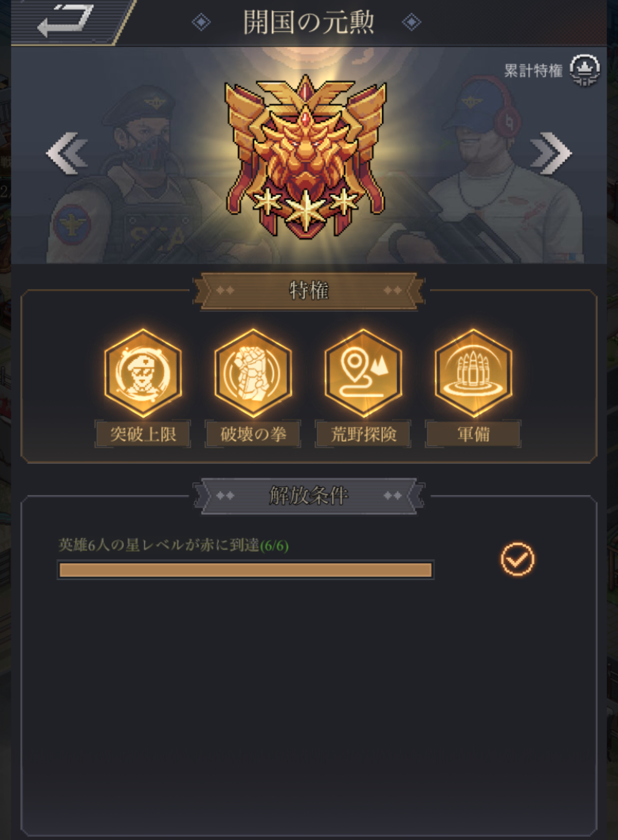
Task: Select the 軍備 bullets hexagon icon
Action: pos(473,373)
